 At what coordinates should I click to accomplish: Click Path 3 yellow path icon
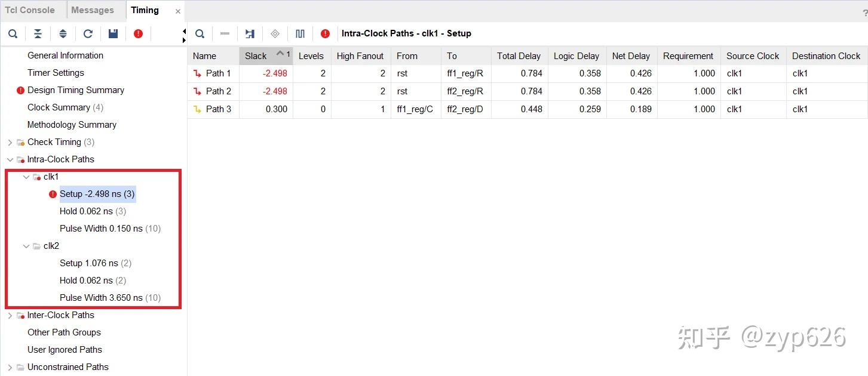pyautogui.click(x=198, y=109)
